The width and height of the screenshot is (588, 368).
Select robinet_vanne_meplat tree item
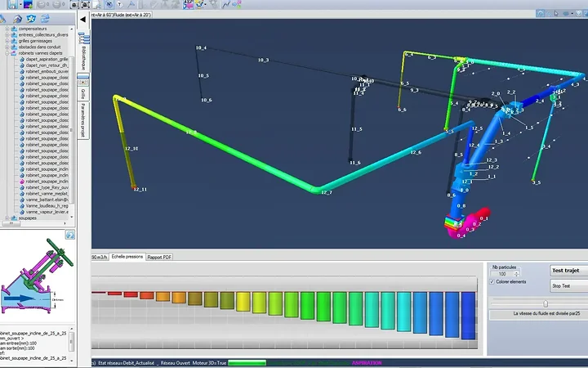47,193
